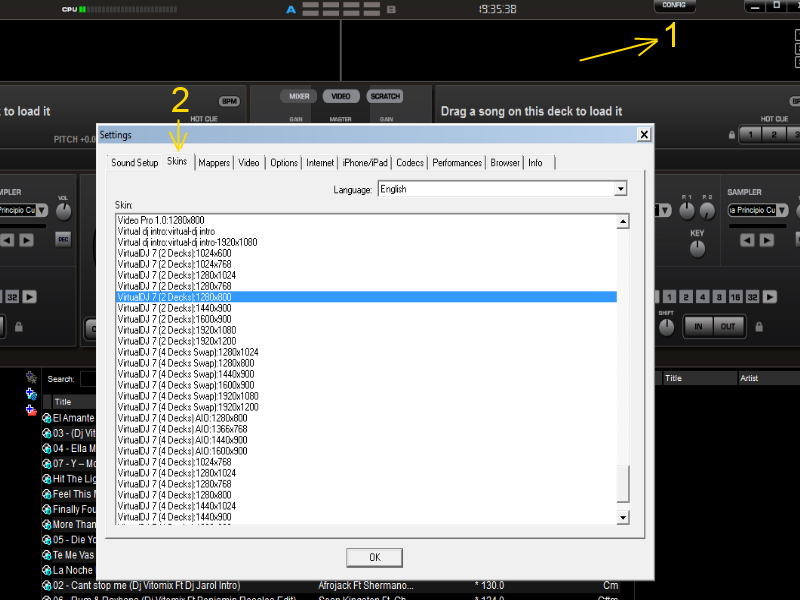Image resolution: width=800 pixels, height=600 pixels.
Task: Click the browser Search field
Action: [88, 379]
